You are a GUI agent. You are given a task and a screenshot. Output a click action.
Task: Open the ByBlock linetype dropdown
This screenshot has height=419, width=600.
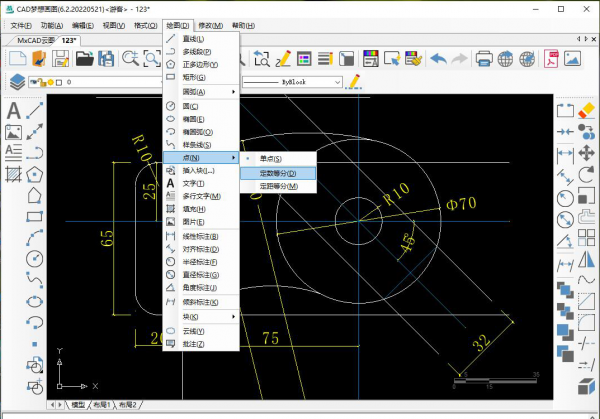[x=292, y=82]
